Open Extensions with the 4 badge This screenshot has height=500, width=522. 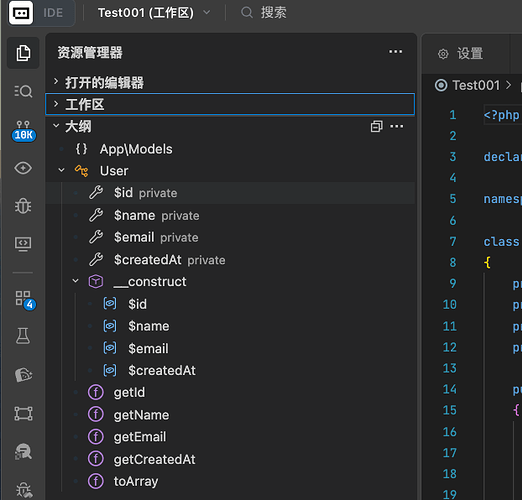(x=25, y=300)
